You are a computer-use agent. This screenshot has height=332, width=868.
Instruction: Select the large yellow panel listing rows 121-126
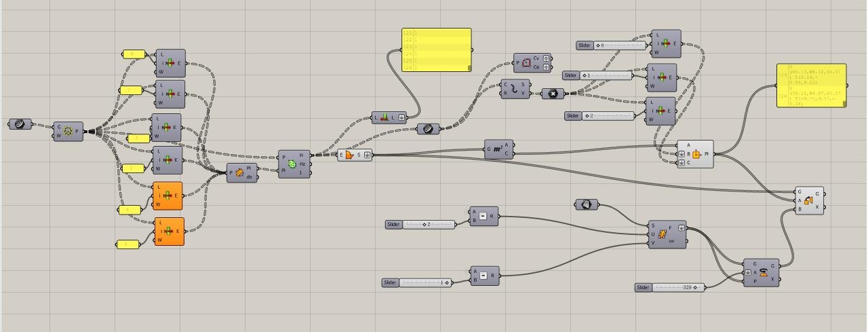coord(436,49)
